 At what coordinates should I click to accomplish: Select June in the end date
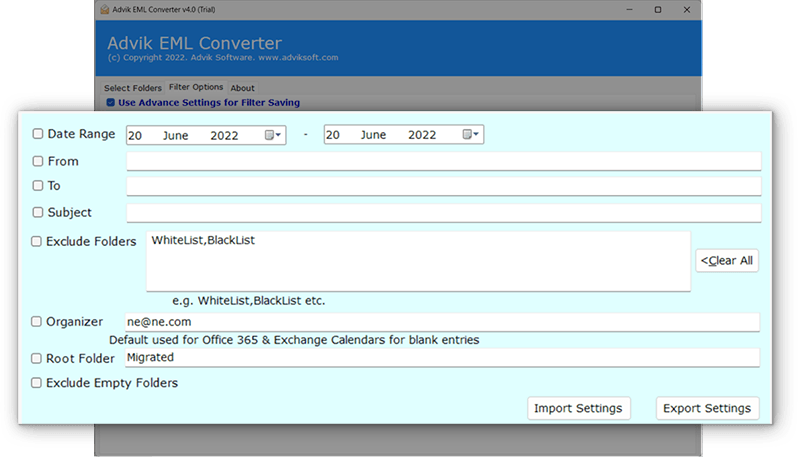[374, 135]
